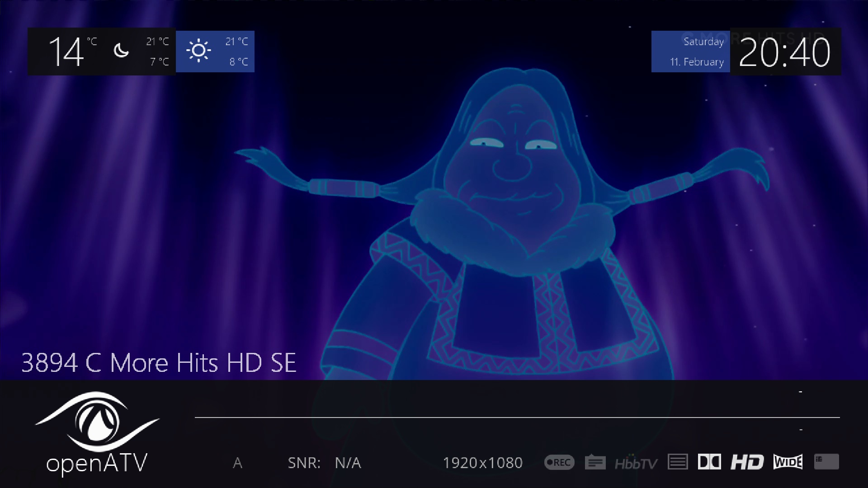Click the 1920x1080 resolution readout
The height and width of the screenshot is (488, 868).
coord(483,463)
